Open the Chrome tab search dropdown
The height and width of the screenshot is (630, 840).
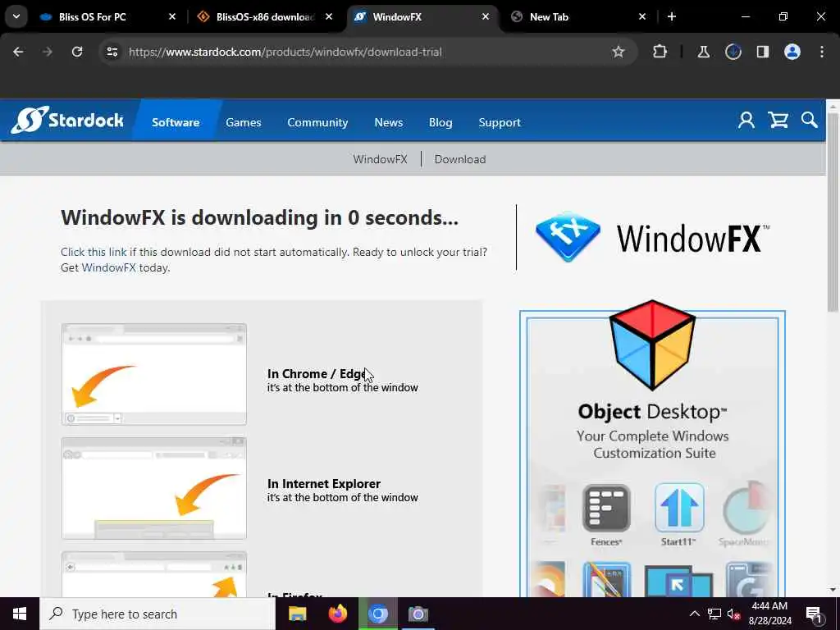16,16
